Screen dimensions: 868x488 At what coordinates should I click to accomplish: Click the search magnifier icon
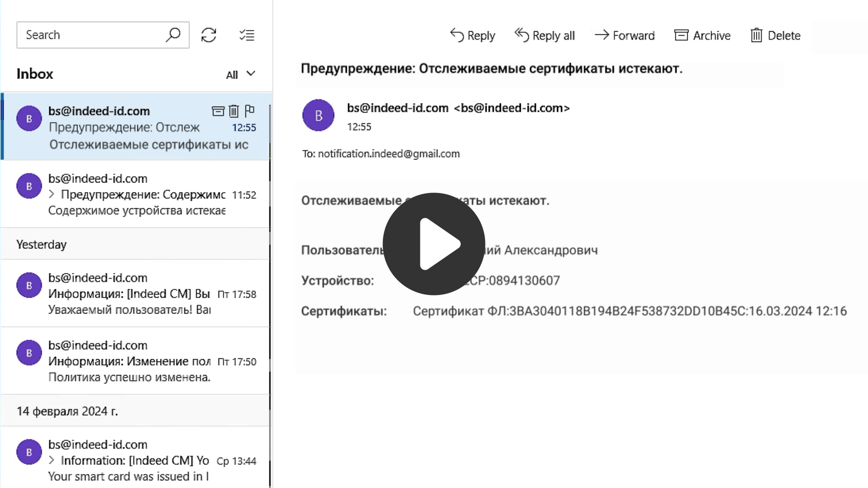click(x=173, y=35)
